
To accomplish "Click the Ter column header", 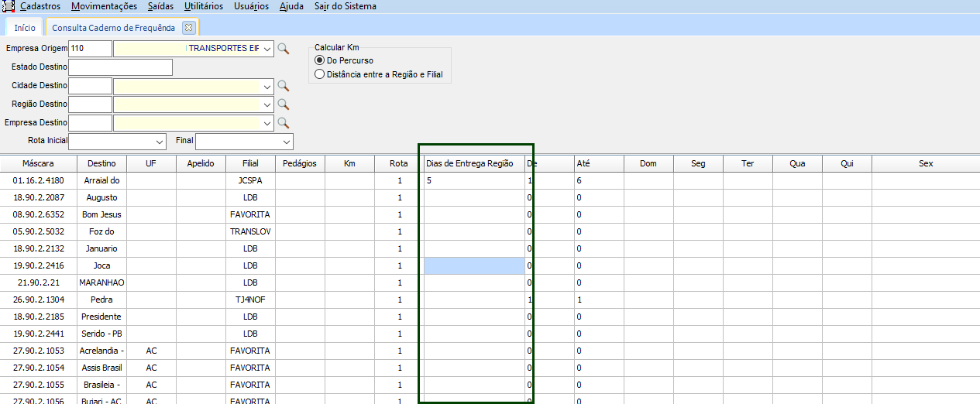I will pos(748,163).
